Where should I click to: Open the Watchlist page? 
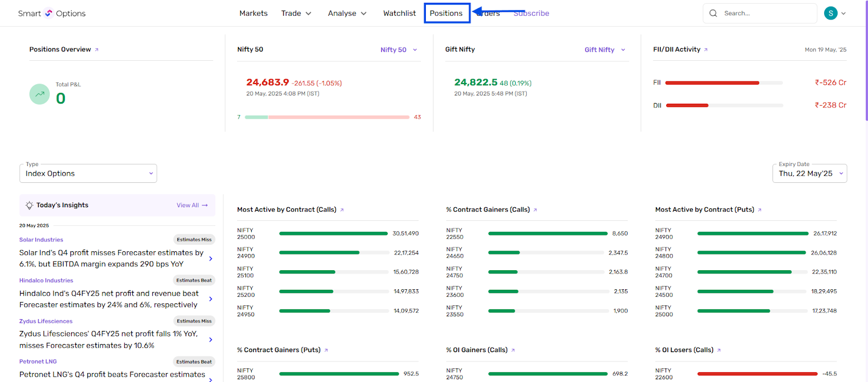[x=399, y=13]
